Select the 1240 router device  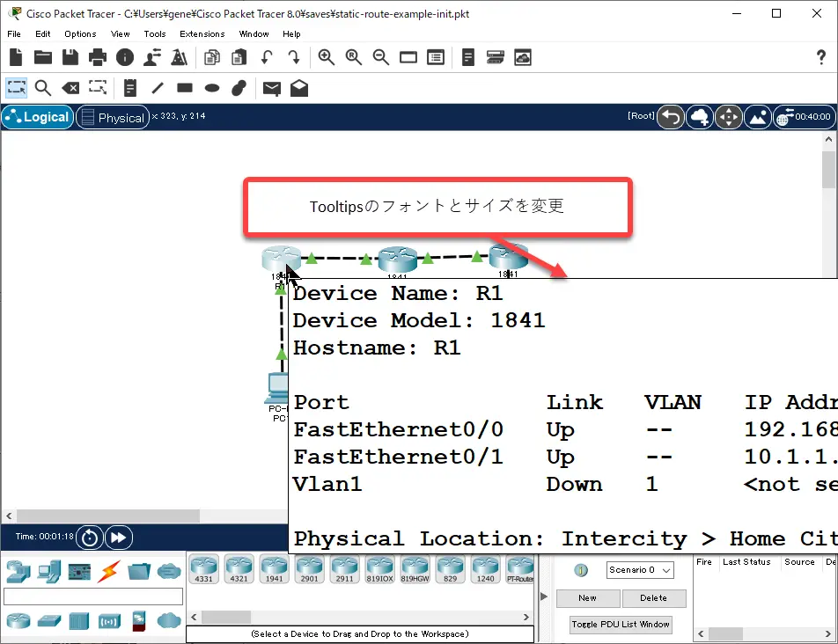(x=485, y=569)
